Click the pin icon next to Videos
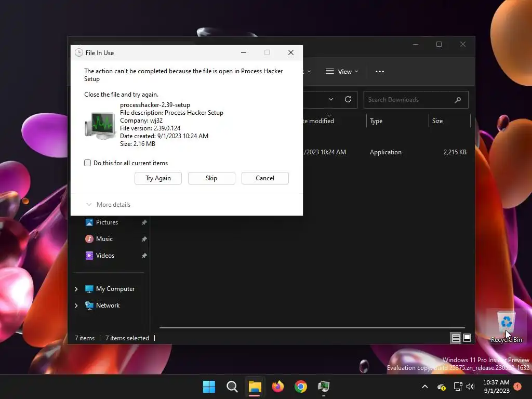 coord(144,256)
